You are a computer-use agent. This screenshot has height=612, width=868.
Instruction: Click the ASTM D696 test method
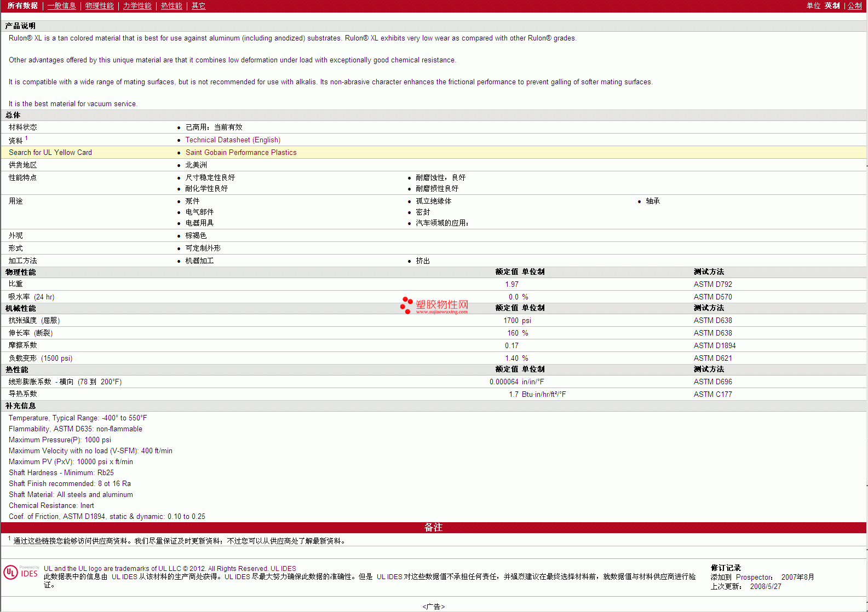(x=712, y=382)
